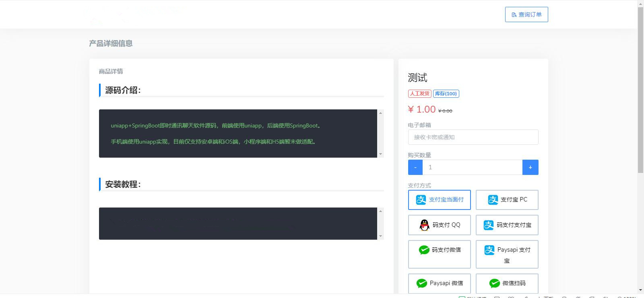Viewport: 644px width, 298px height.
Task: Decrease purchase quantity with minus button
Action: pos(415,167)
